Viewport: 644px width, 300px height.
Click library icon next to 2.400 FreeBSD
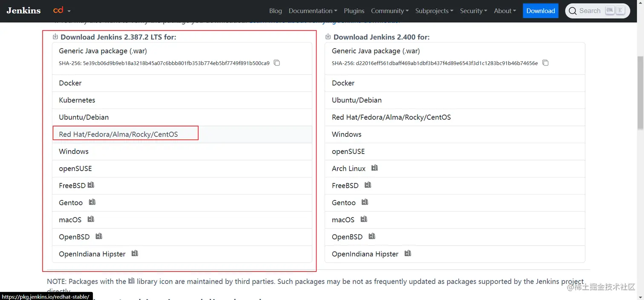point(368,185)
